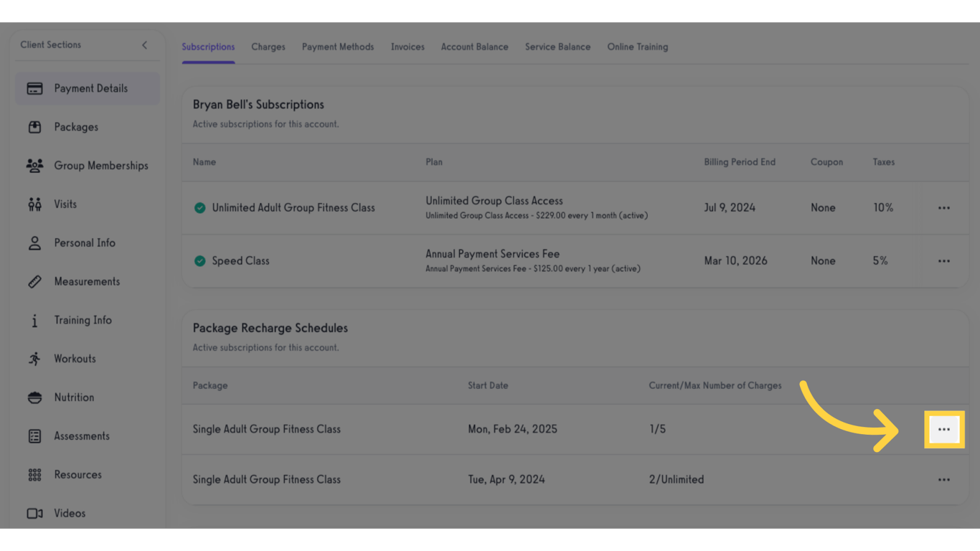Screen dimensions: 980x551
Task: Open the Payment Details section
Action: click(87, 88)
